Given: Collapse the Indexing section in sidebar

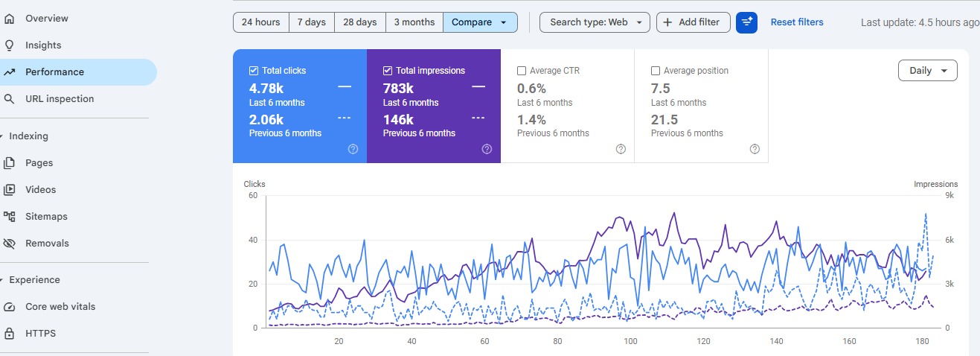Looking at the screenshot, I should click(3, 136).
